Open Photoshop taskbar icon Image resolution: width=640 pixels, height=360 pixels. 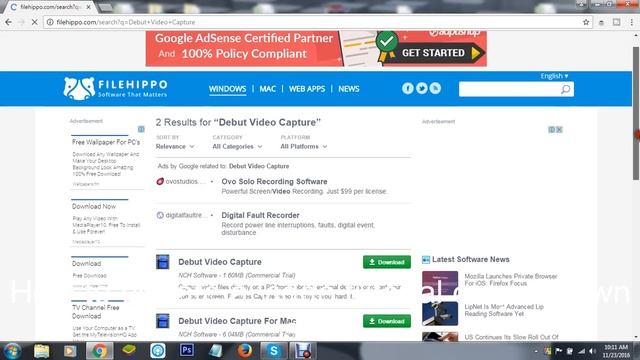187,350
